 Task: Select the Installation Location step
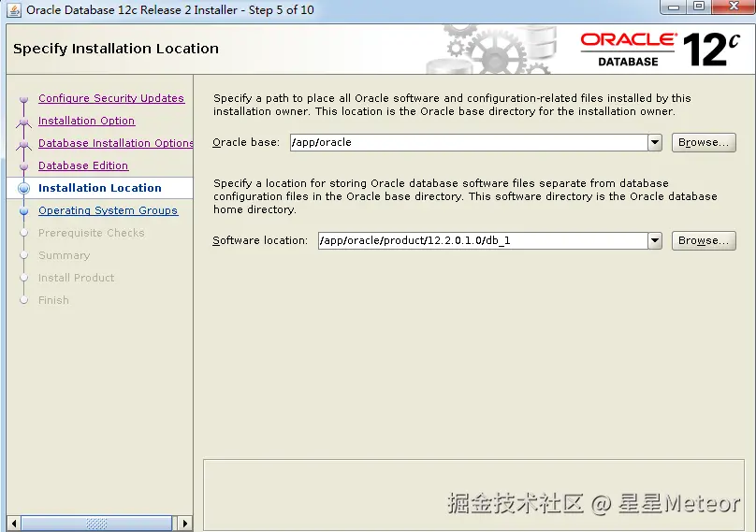(100, 188)
